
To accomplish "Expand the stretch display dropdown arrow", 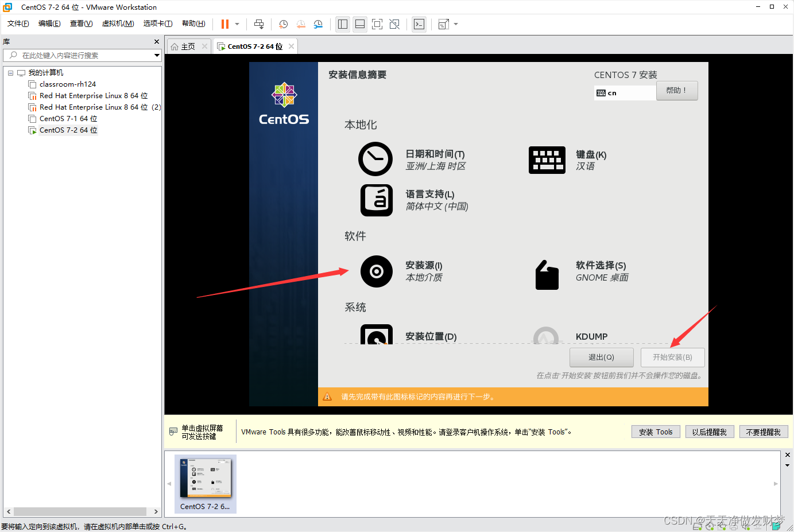I will coord(456,24).
